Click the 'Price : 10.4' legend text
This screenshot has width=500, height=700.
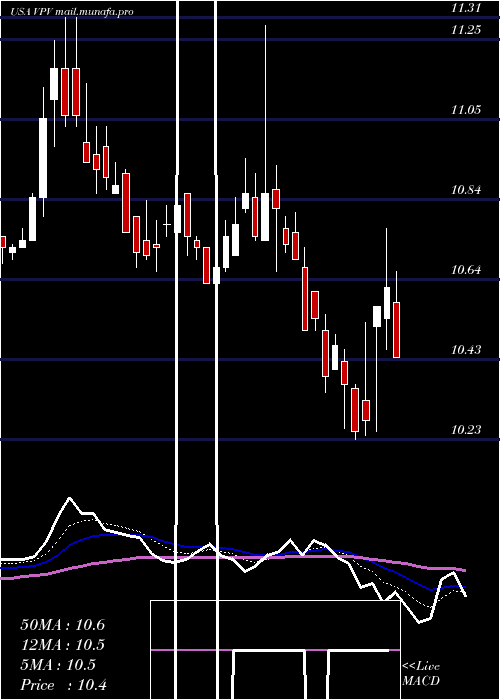coord(63,685)
